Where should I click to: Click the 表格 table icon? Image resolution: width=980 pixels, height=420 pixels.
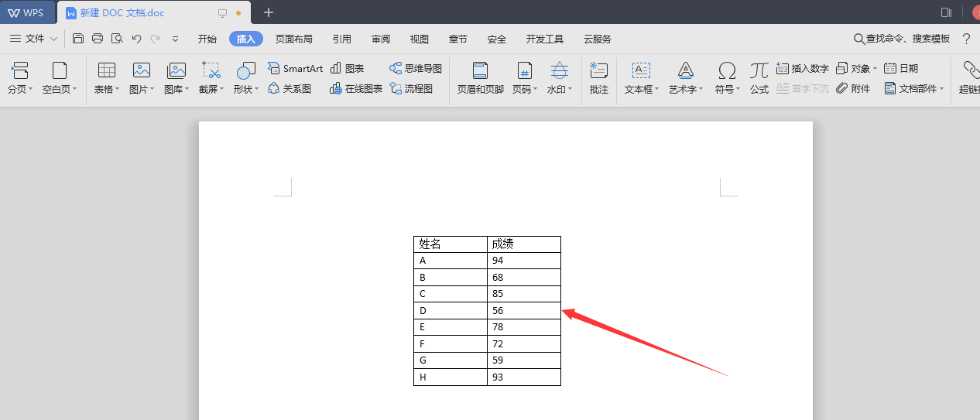(107, 70)
